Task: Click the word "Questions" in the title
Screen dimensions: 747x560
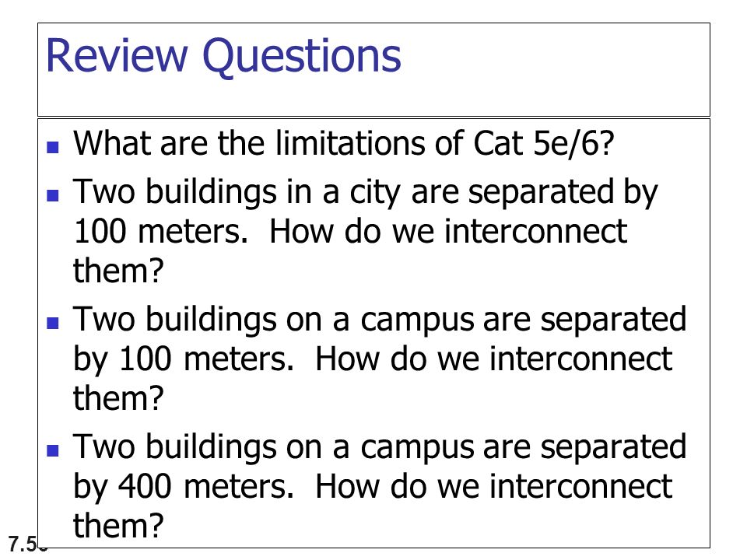Action: (302, 57)
